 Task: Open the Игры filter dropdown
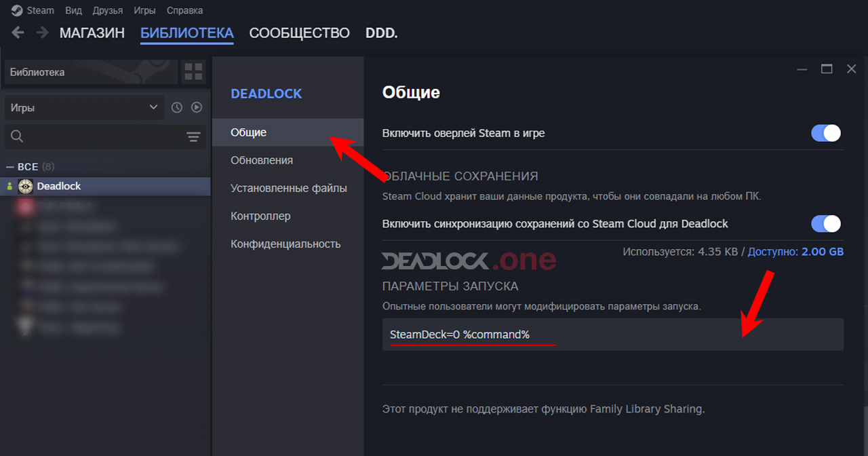[x=81, y=107]
